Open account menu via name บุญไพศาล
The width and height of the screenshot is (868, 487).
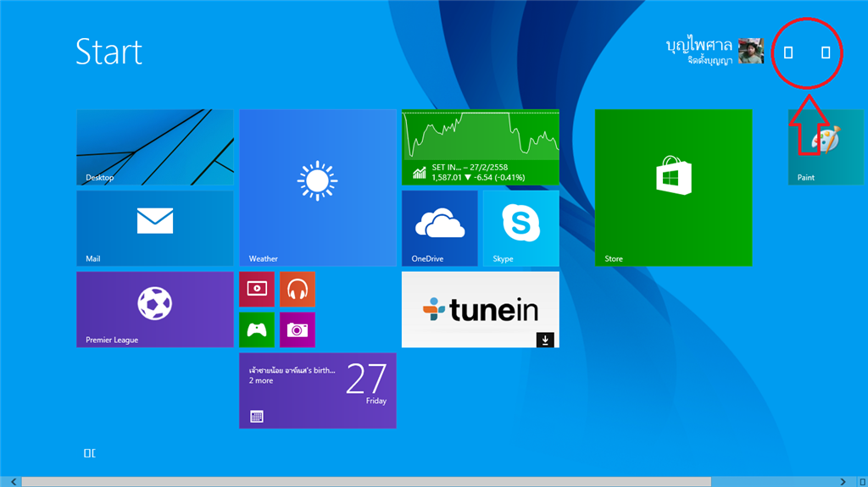(x=699, y=46)
